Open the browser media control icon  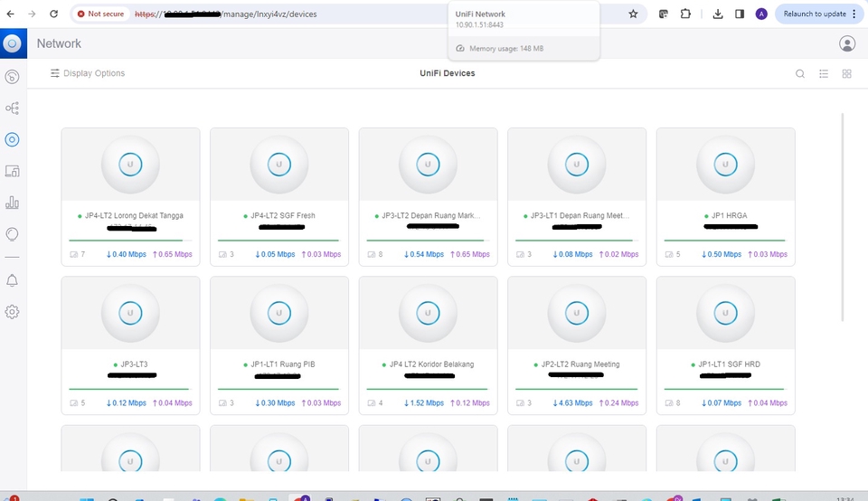click(663, 14)
